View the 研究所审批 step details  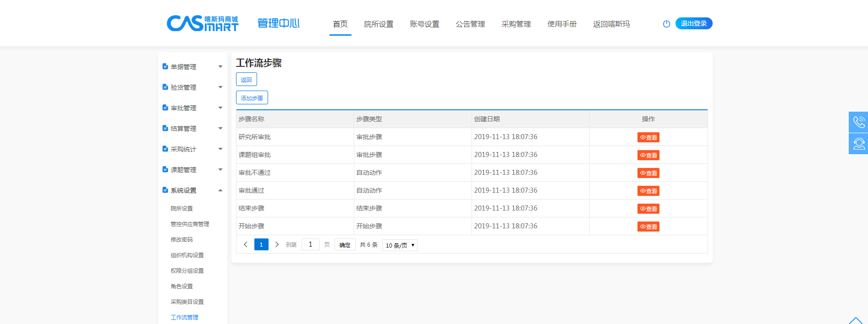648,137
